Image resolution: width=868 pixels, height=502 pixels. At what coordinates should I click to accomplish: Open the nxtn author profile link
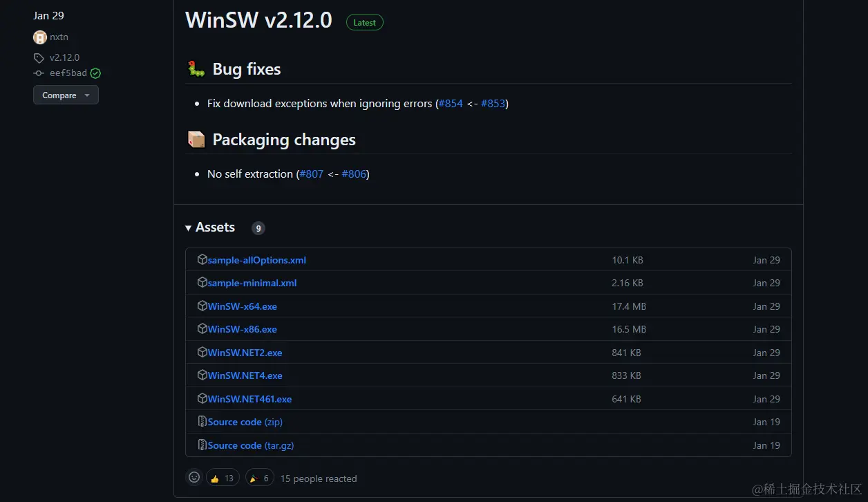pos(59,37)
